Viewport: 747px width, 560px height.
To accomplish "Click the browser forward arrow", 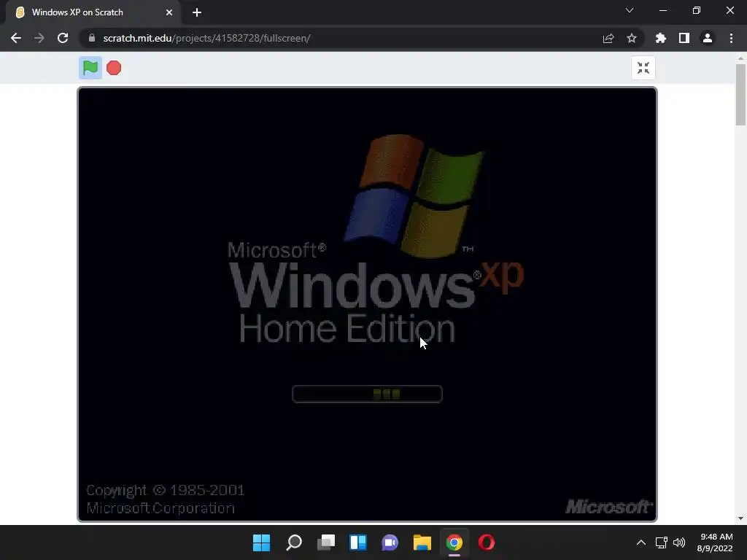I will click(x=39, y=38).
